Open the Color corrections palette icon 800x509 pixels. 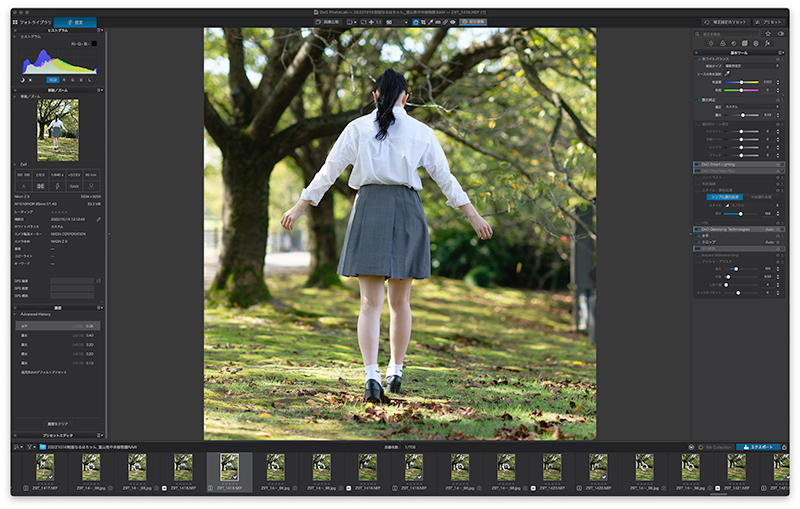(723, 43)
